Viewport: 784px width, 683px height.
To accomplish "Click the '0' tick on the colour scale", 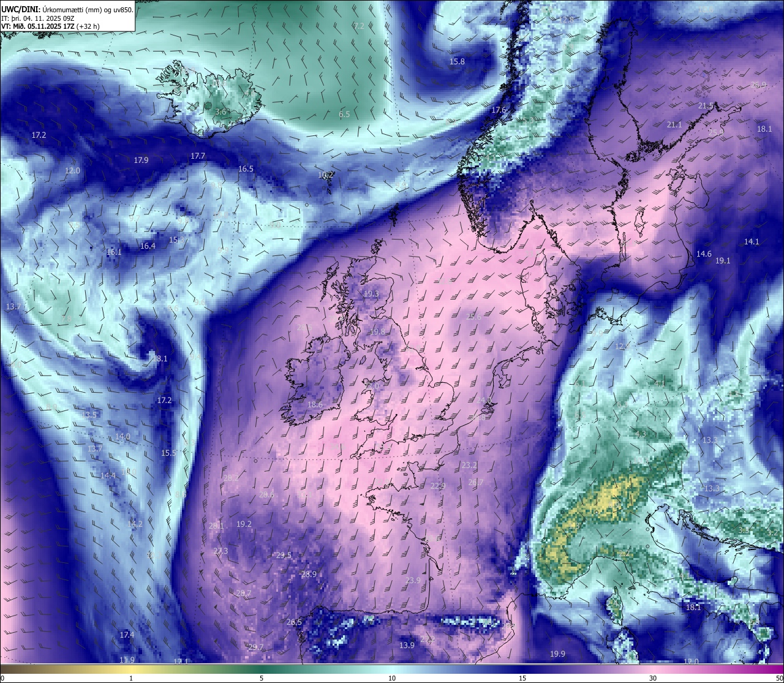I will tap(2, 678).
